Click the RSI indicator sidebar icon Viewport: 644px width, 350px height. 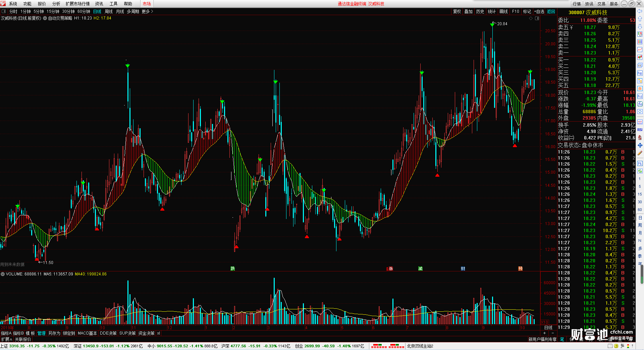coord(640,130)
